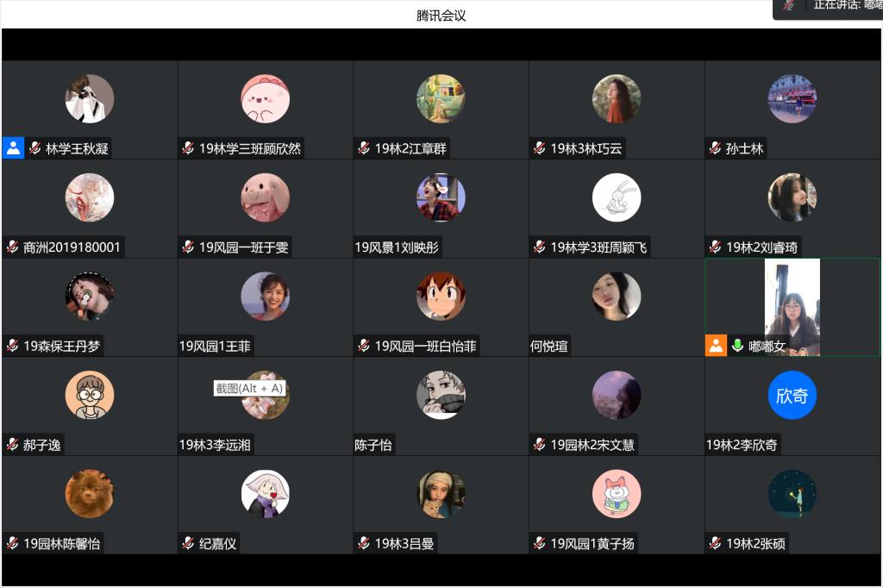Click blue host icon next to 林学王秋凝
This screenshot has width=883, height=588.
(13, 148)
